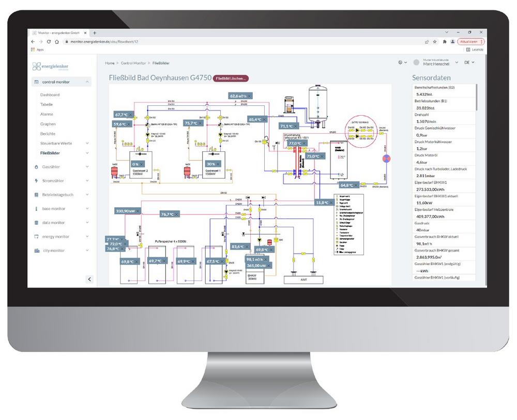Expand the Steuerbare Werte submenu
517x420 pixels.
[87, 143]
